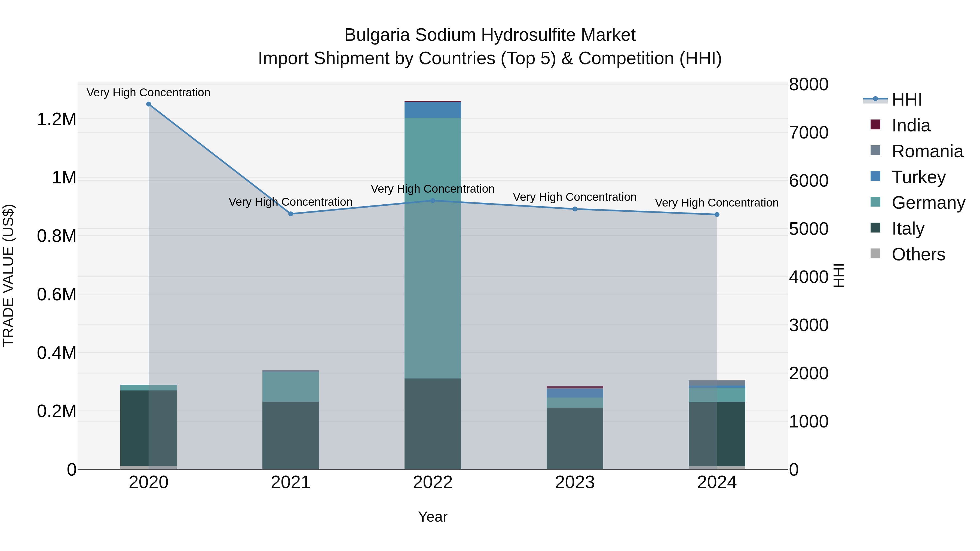This screenshot has width=980, height=551.
Task: Click the 2020 Very High Concentration annotation
Action: tap(148, 93)
